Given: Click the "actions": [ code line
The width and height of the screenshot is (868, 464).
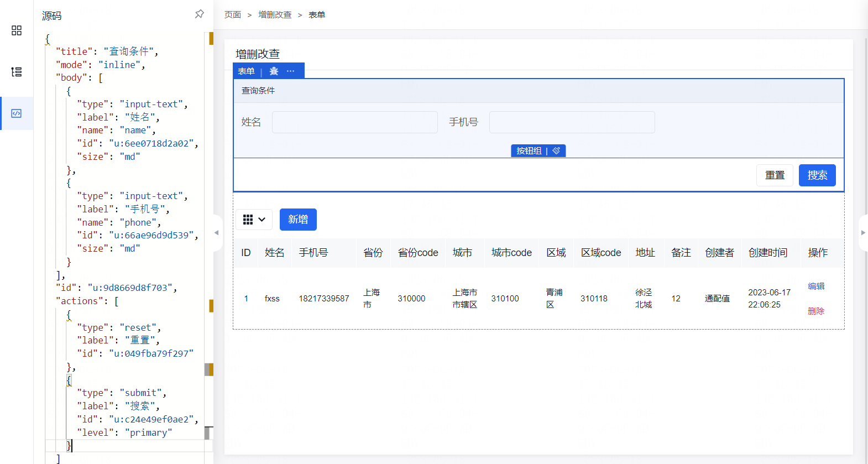Looking at the screenshot, I should tap(87, 301).
